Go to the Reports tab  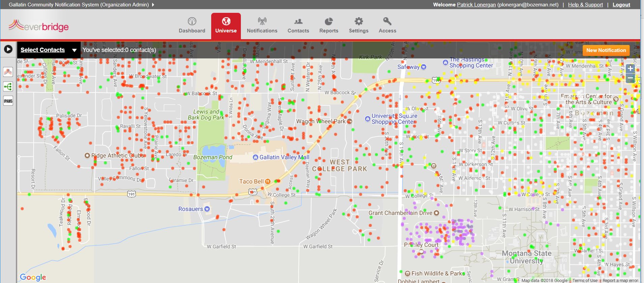tap(329, 25)
